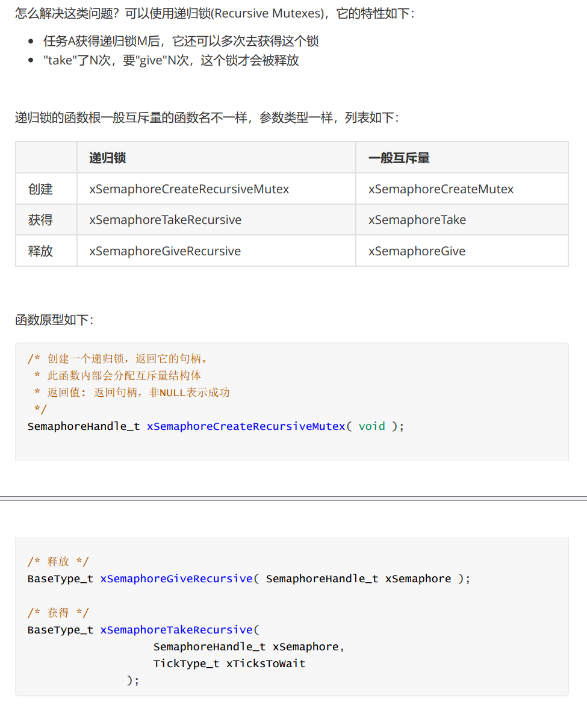The height and width of the screenshot is (728, 587).
Task: Click the table cell "xSemaphoreTake"
Action: (x=462, y=220)
